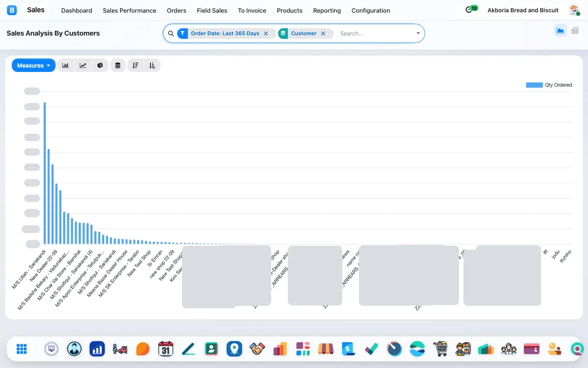The image size is (588, 368).
Task: Expand the search options dropdown arrow
Action: pyautogui.click(x=418, y=34)
